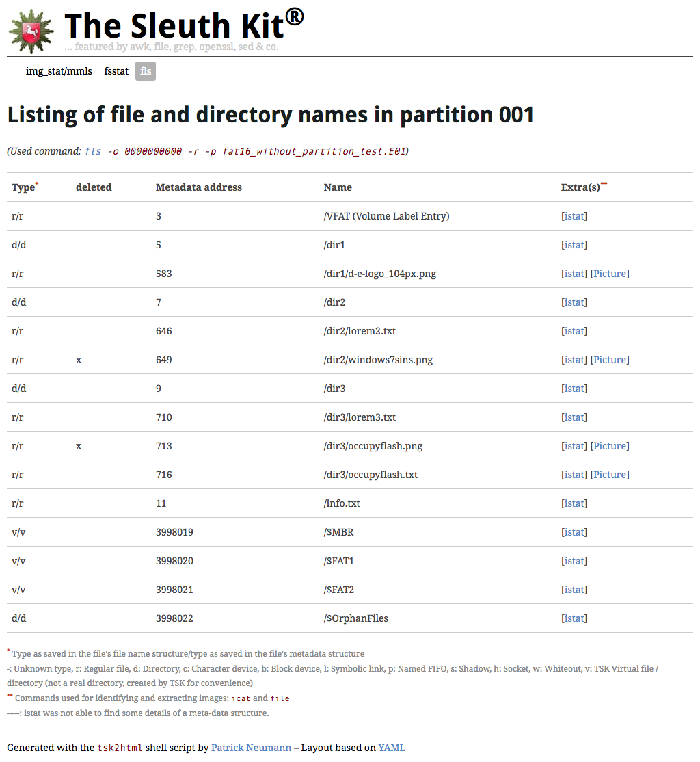The image size is (700, 762).
Task: Select metadata address 583
Action: coord(163,274)
